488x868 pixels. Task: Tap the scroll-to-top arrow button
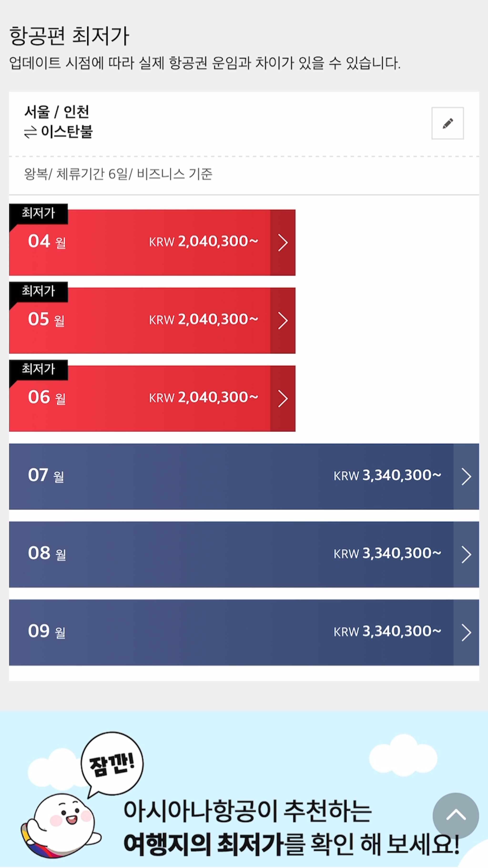click(456, 816)
